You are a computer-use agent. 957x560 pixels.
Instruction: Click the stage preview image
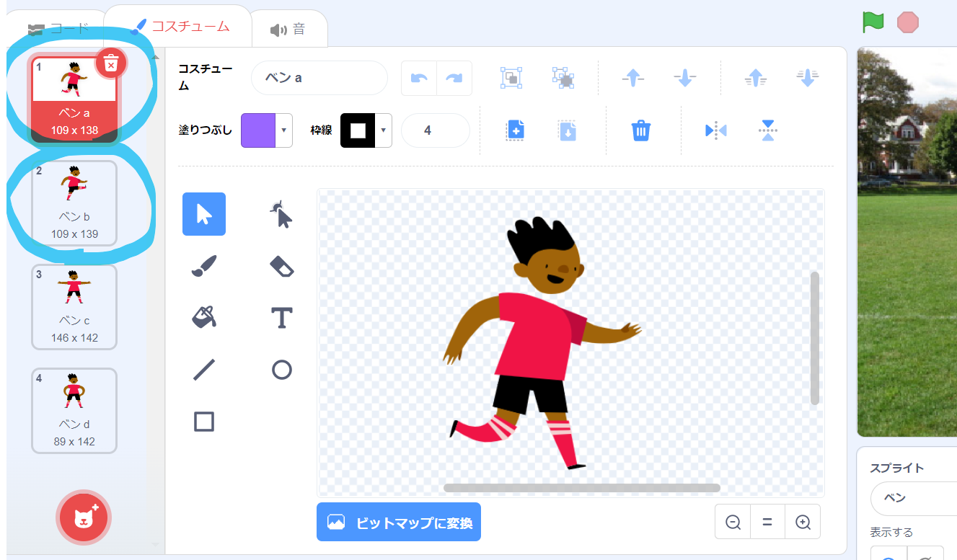click(907, 241)
